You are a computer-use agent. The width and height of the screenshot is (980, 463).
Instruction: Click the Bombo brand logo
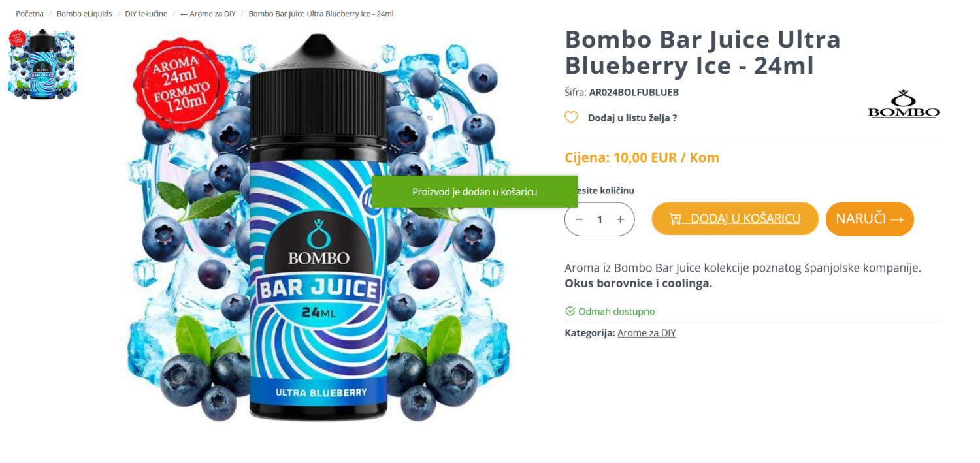(x=904, y=104)
